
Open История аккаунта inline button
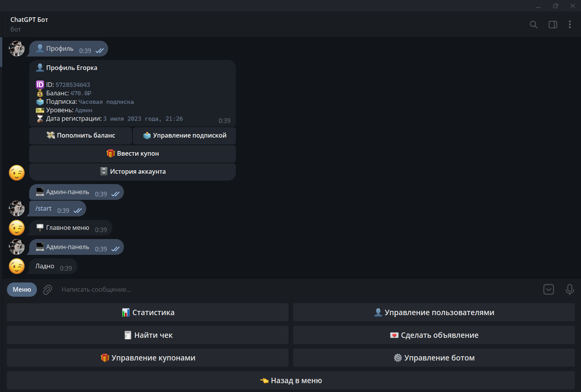(x=132, y=172)
